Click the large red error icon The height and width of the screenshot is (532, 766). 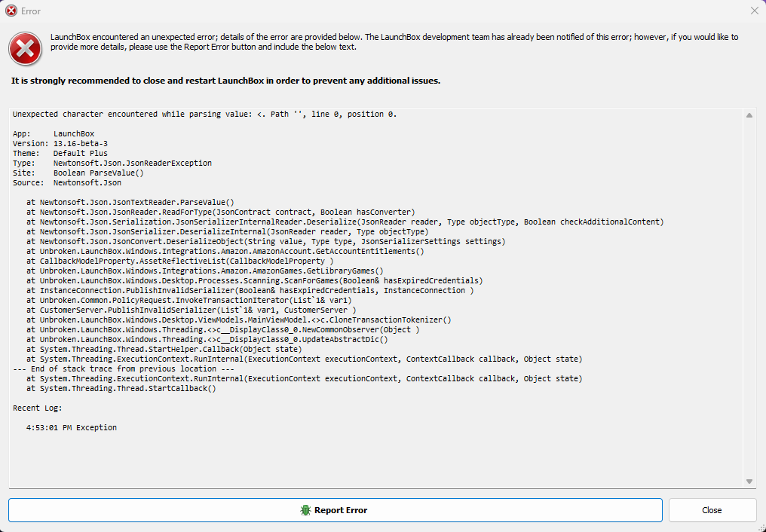[25, 49]
